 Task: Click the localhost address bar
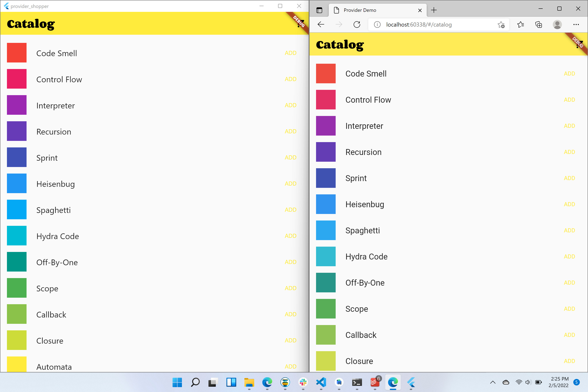tap(435, 24)
